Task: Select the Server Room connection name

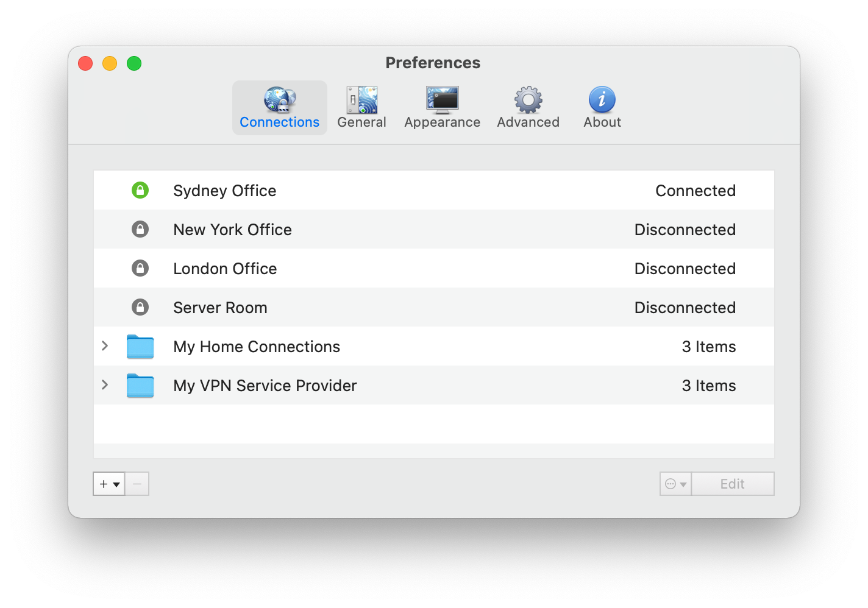Action: pos(220,308)
